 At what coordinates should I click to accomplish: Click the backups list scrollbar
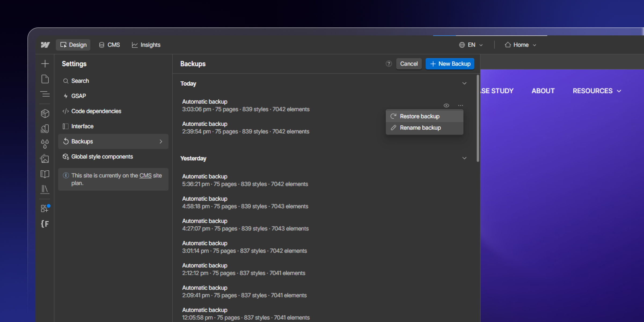478,118
